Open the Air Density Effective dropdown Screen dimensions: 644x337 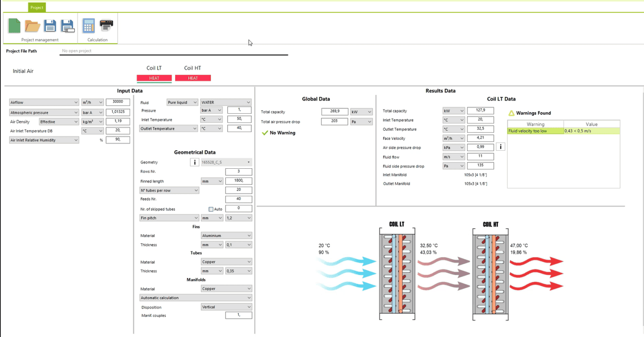59,122
